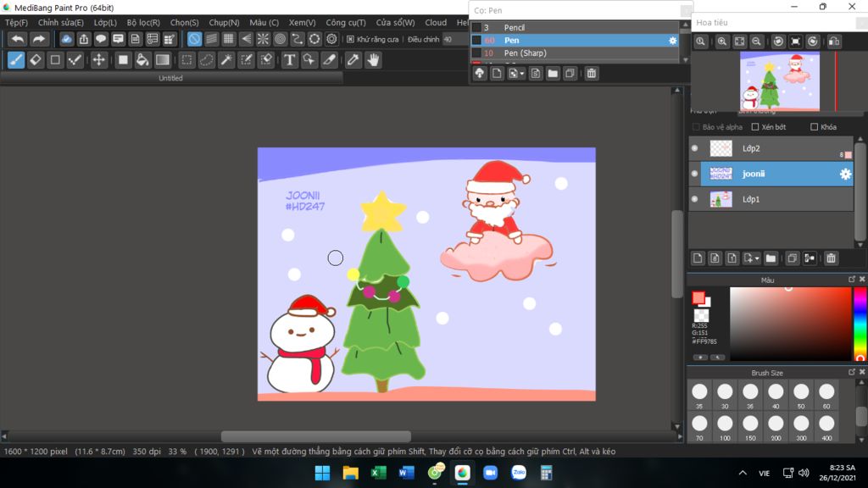
Task: Hide the joonii layer
Action: 695,174
